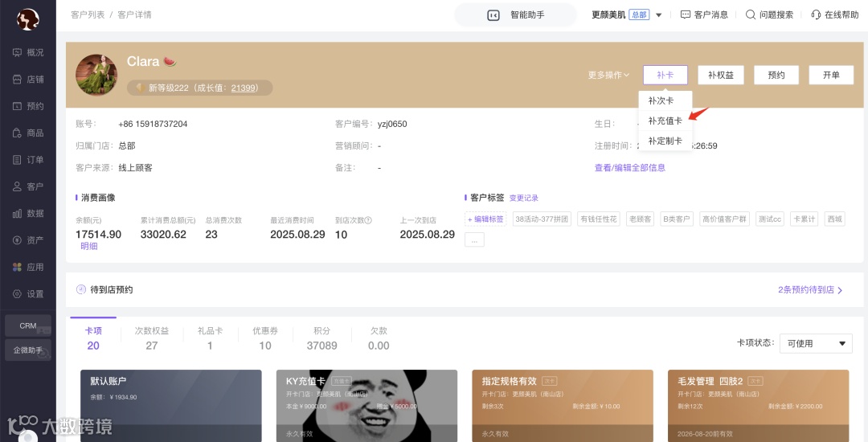The image size is (868, 442).
Task: Click the 在线帮助 headset icon
Action: click(816, 15)
